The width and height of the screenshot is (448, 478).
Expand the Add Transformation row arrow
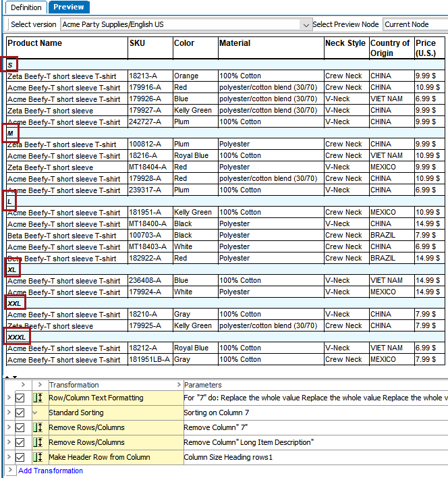[9, 471]
